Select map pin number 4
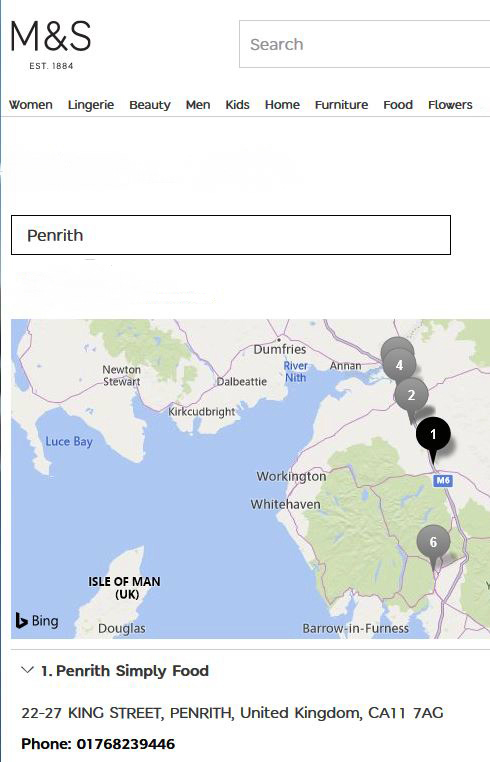 (399, 365)
